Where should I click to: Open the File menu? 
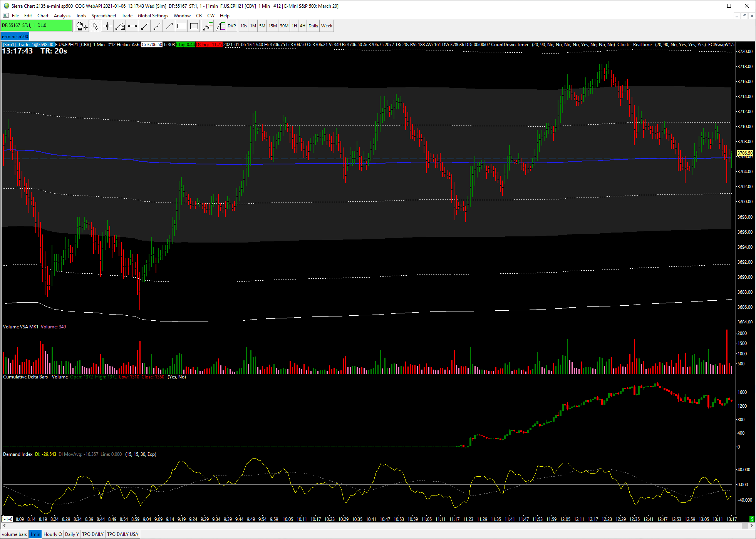tap(15, 16)
